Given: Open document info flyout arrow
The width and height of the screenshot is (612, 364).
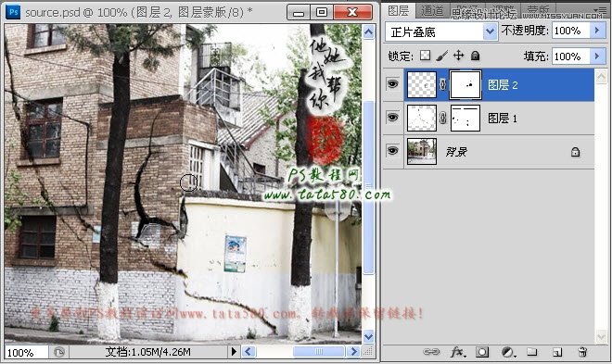Looking at the screenshot, I should coord(234,352).
